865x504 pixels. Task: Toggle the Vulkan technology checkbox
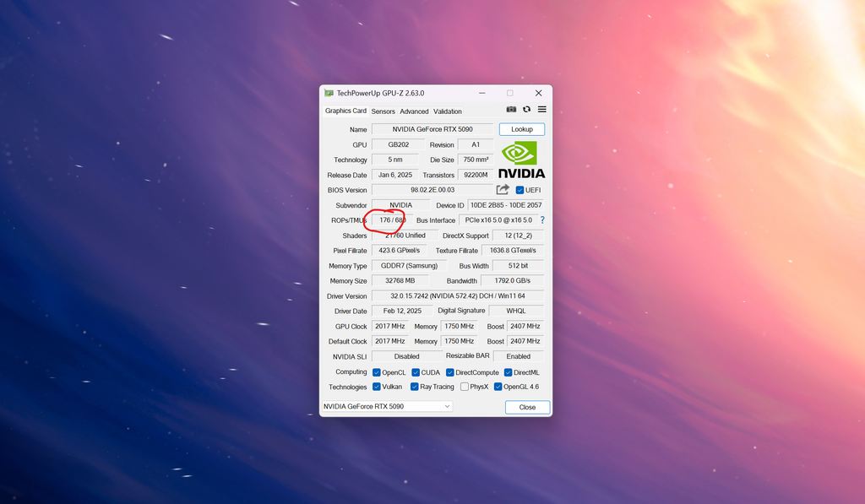click(377, 386)
